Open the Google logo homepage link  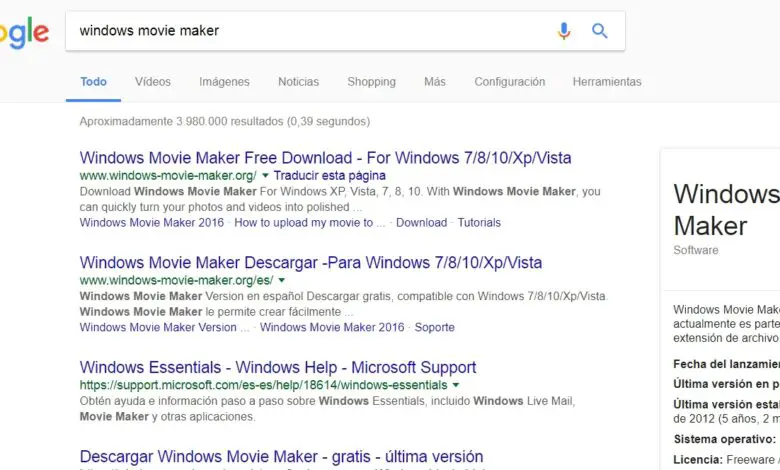(x=24, y=33)
